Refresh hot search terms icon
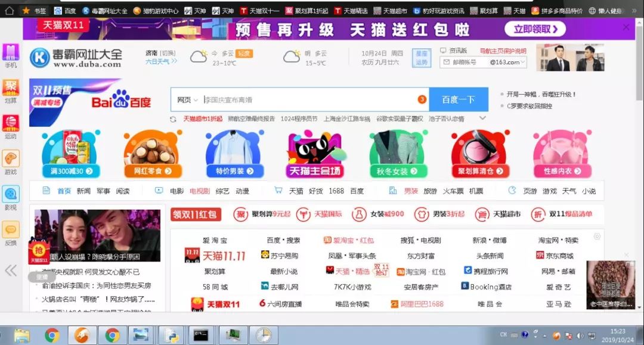Image resolution: width=644 pixels, height=345 pixels. click(174, 119)
